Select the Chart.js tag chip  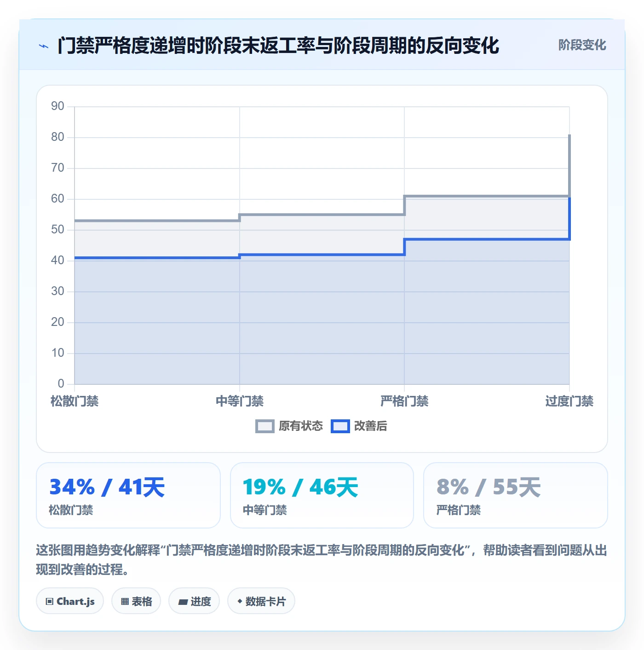tap(70, 601)
